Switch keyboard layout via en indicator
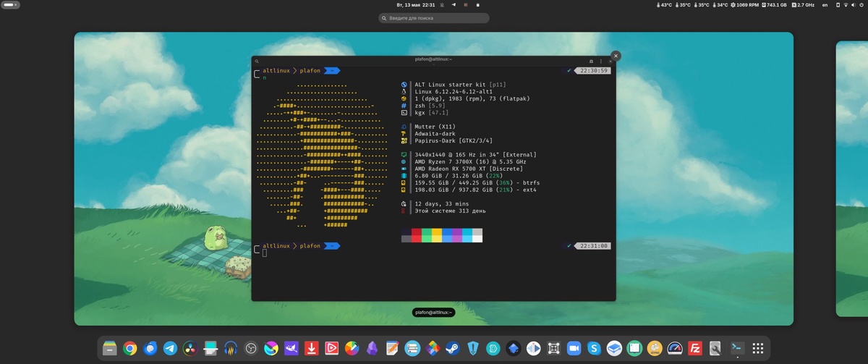 825,5
